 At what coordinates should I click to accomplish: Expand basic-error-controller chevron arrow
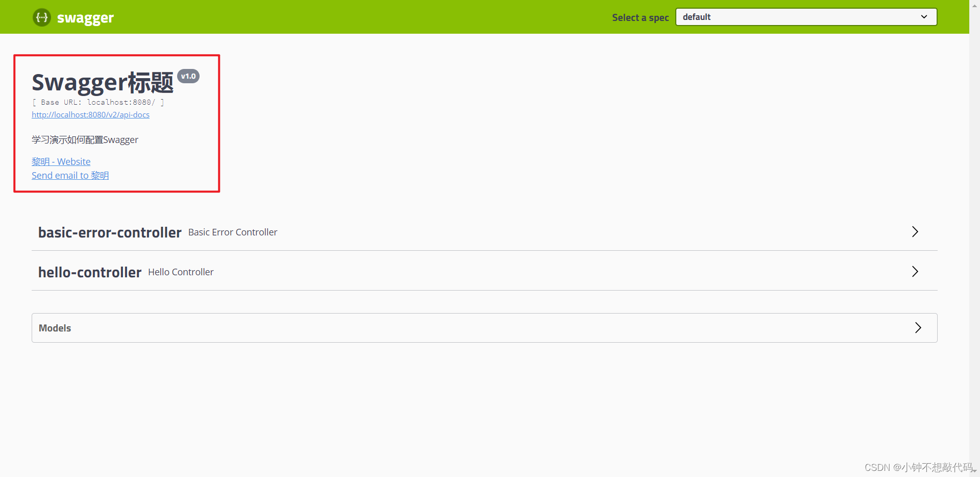[x=915, y=232]
